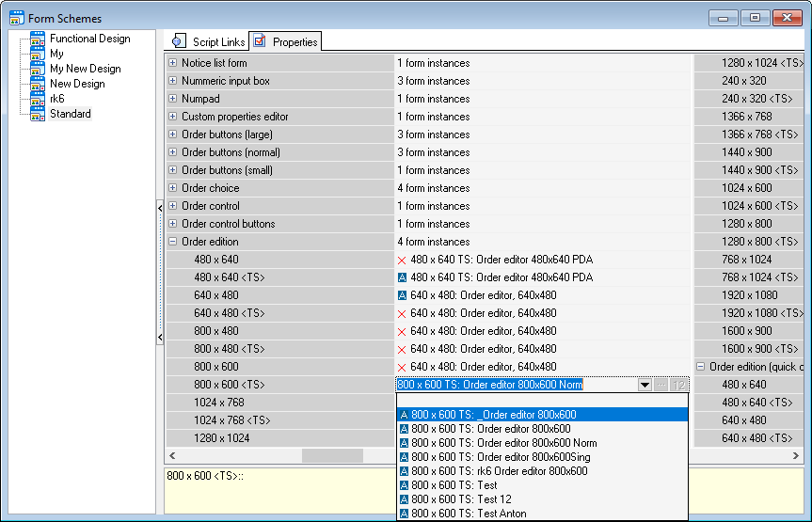
Task: Click right arrow of horizontal scrollbar
Action: (x=796, y=456)
